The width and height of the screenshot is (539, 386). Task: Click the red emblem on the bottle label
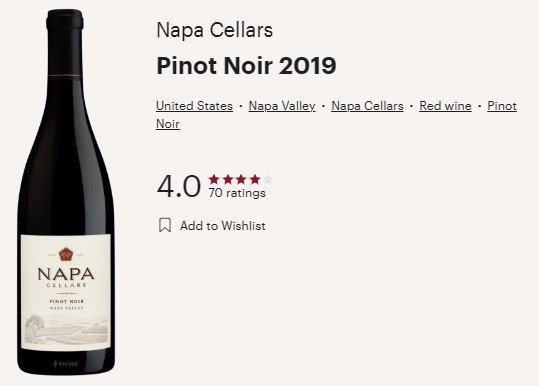pyautogui.click(x=66, y=254)
